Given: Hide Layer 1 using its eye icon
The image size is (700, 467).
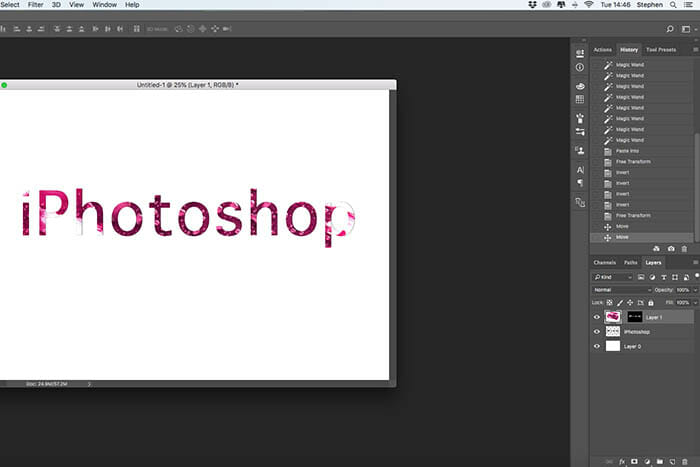Looking at the screenshot, I should click(597, 317).
